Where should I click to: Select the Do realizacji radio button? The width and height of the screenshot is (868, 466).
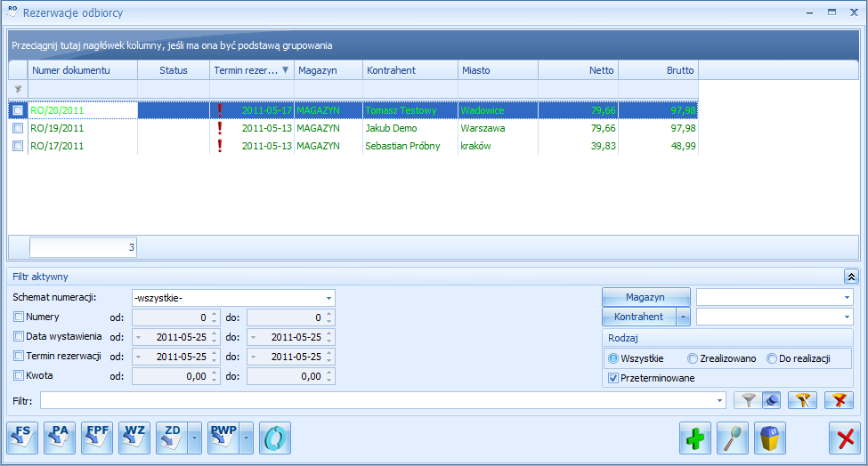[772, 358]
